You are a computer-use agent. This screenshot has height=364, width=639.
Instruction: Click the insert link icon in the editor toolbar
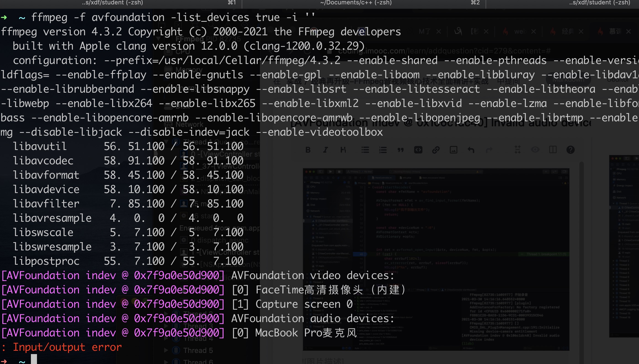click(x=436, y=150)
